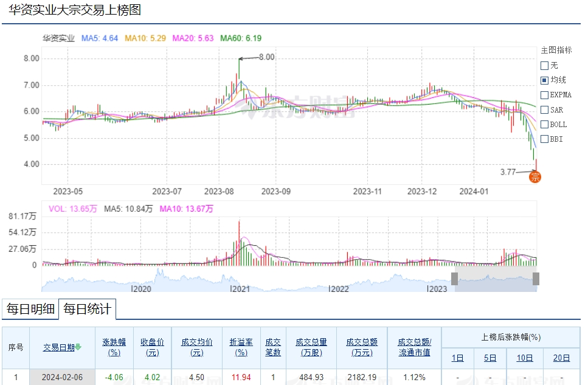
Task: Enable the EXPMA indicator
Action: pyautogui.click(x=545, y=95)
